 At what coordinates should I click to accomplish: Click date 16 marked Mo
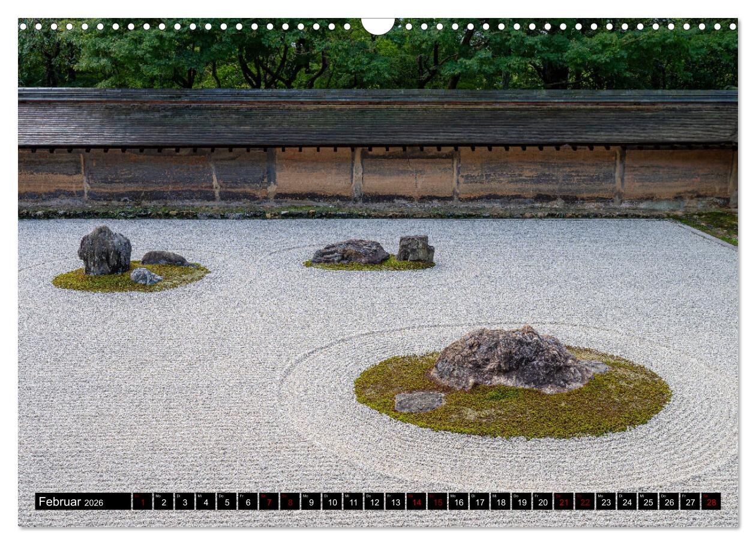(x=458, y=502)
